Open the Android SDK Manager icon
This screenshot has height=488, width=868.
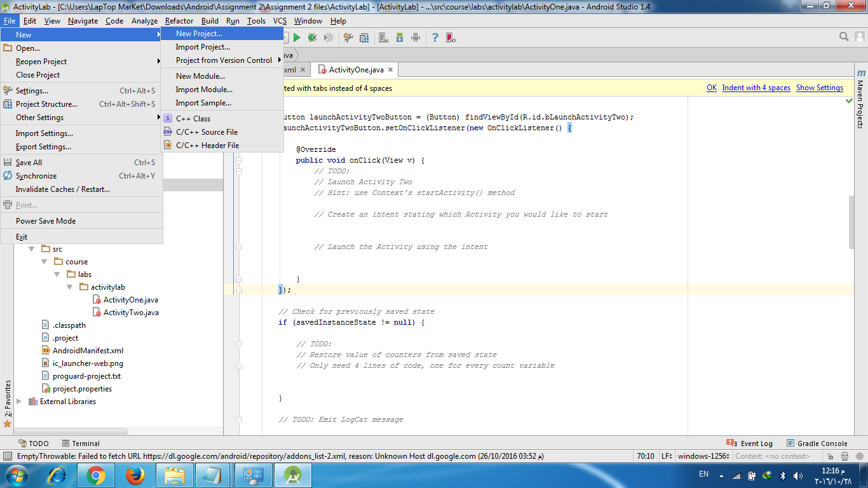coord(399,37)
